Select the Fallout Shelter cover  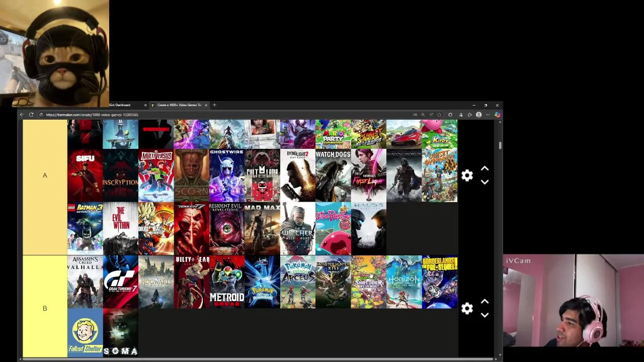(x=85, y=333)
